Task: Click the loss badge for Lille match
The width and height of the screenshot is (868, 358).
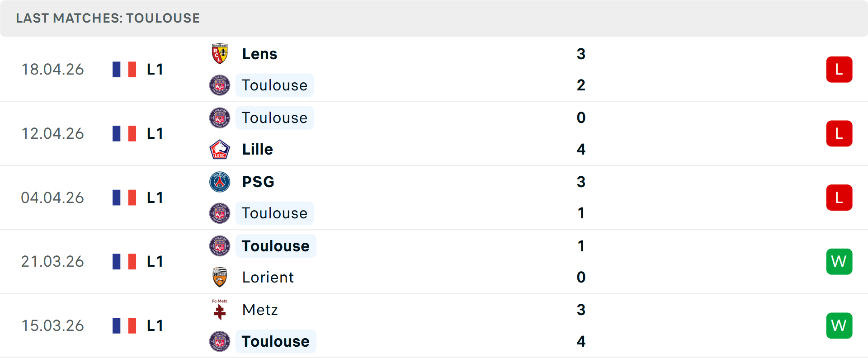Action: click(x=839, y=134)
